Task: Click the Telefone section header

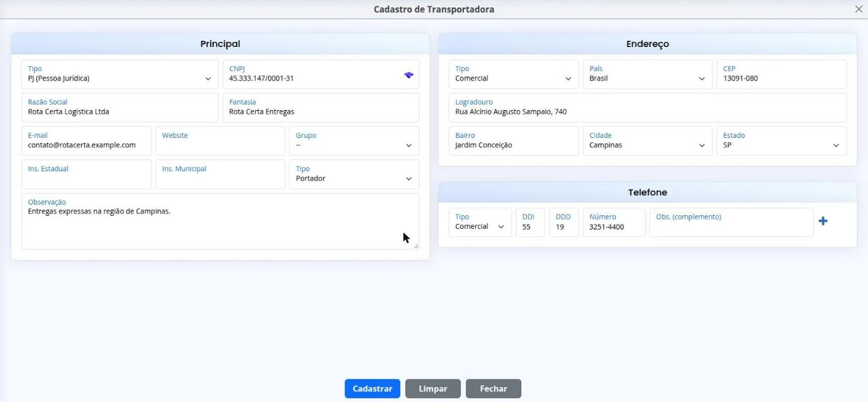Action: [647, 192]
